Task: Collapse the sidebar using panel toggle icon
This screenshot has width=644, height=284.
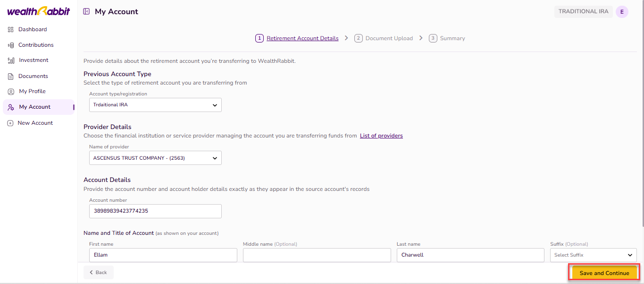Action: coord(86,11)
